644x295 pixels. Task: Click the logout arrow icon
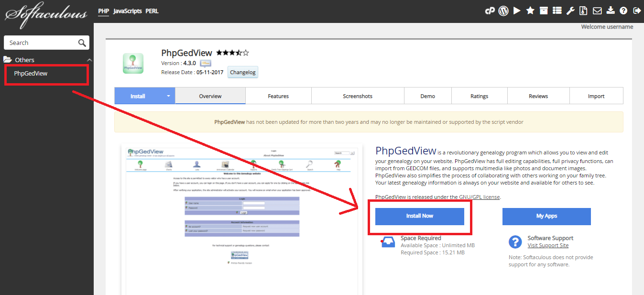click(637, 11)
